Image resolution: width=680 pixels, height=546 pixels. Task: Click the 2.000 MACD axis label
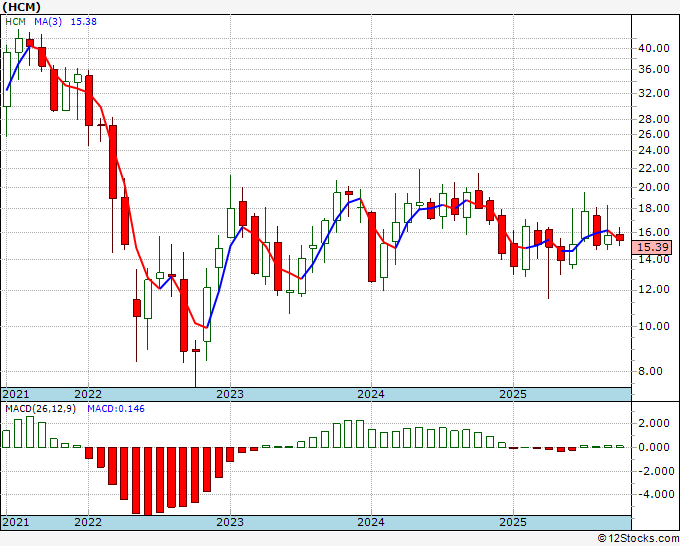pos(656,423)
